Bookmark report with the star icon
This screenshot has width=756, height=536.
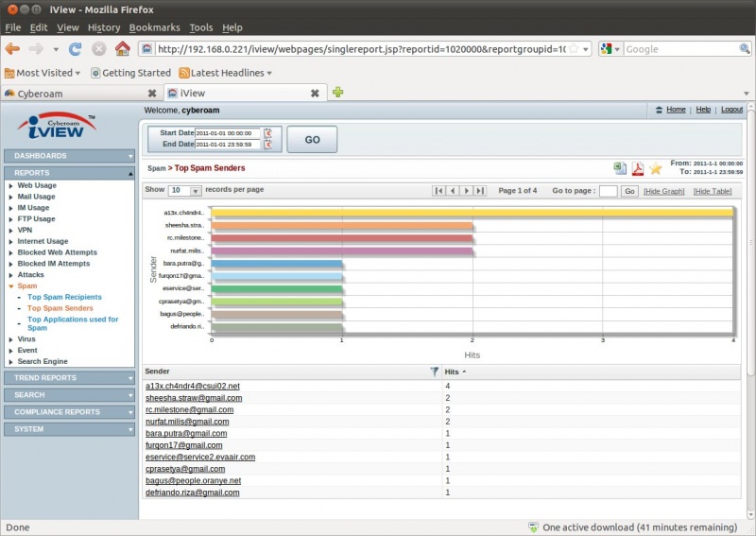(655, 168)
